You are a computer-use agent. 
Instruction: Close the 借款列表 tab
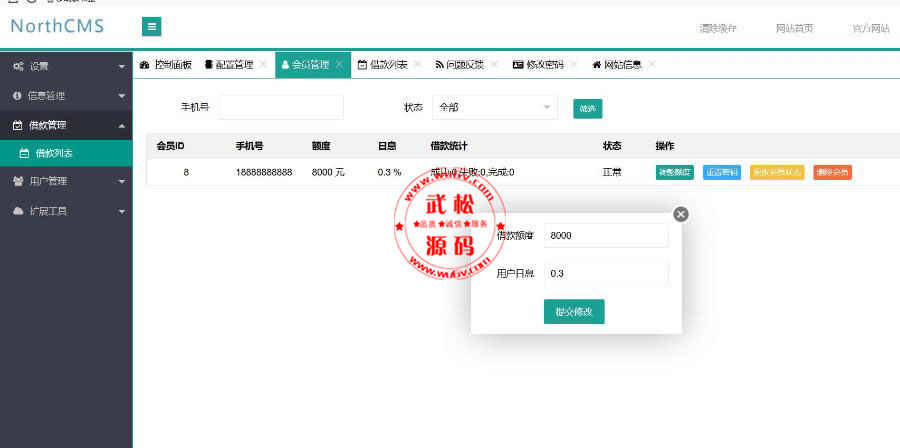pyautogui.click(x=417, y=65)
